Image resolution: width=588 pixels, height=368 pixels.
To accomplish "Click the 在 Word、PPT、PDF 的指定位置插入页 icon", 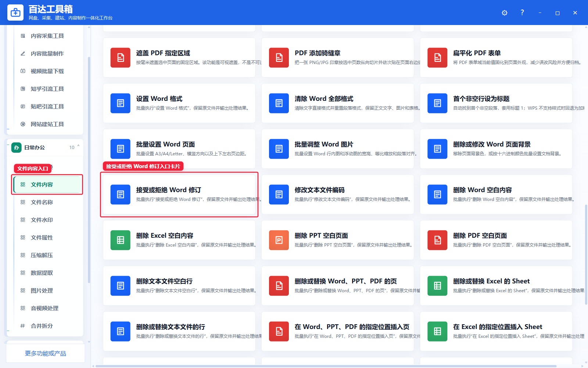I will pyautogui.click(x=279, y=331).
